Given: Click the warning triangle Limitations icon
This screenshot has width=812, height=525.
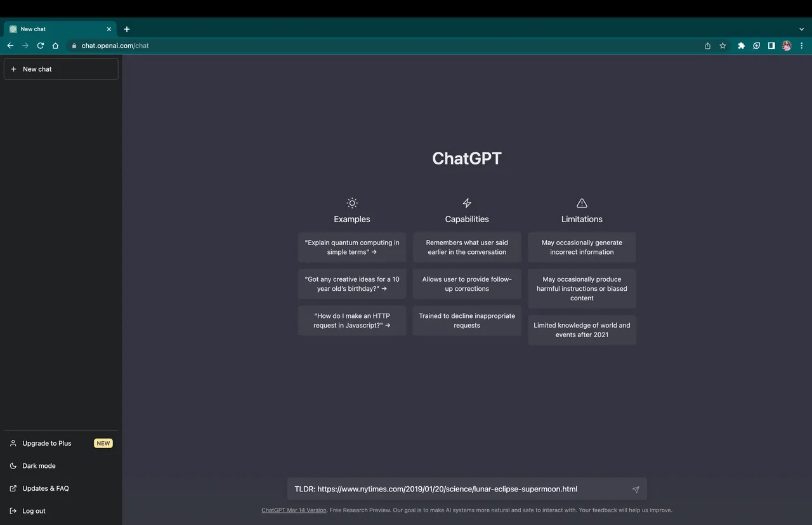Looking at the screenshot, I should pos(582,203).
